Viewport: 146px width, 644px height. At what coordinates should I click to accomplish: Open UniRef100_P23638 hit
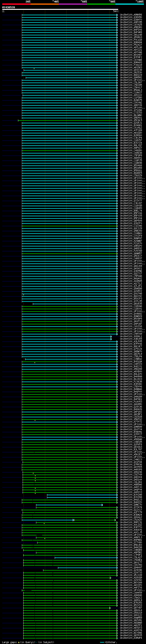point(131,382)
